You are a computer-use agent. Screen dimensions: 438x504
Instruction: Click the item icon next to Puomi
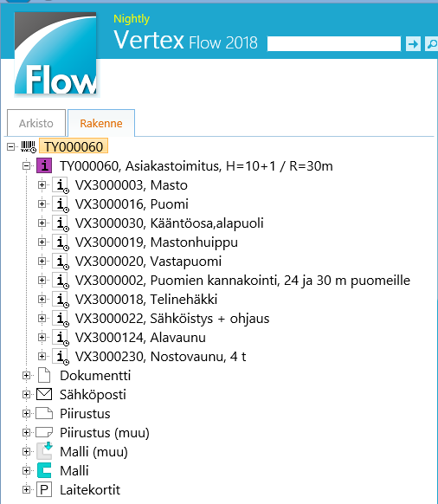pyautogui.click(x=60, y=204)
